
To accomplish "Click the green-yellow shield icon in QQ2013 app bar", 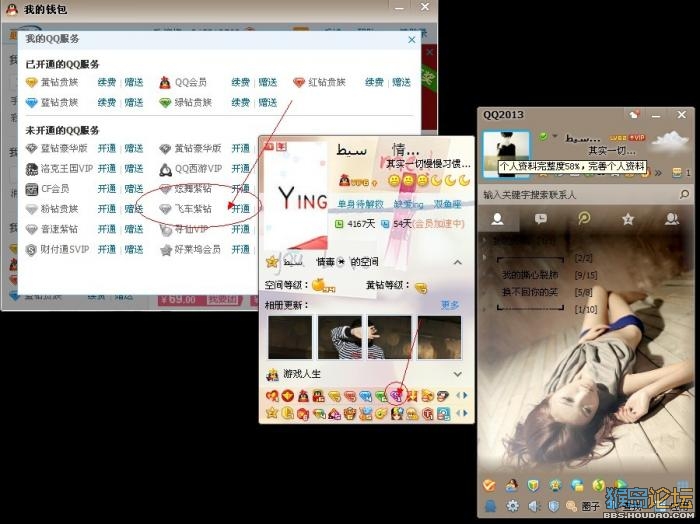I will tap(533, 485).
